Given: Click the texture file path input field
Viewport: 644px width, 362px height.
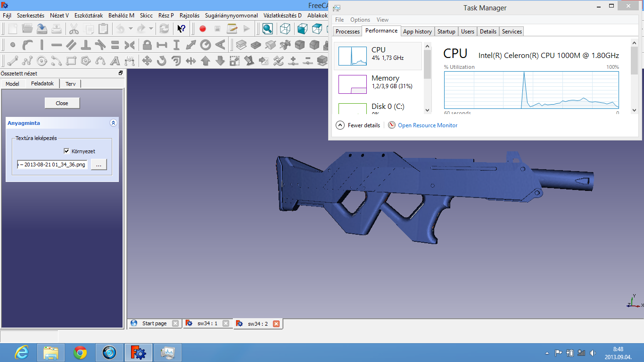Looking at the screenshot, I should 52,165.
